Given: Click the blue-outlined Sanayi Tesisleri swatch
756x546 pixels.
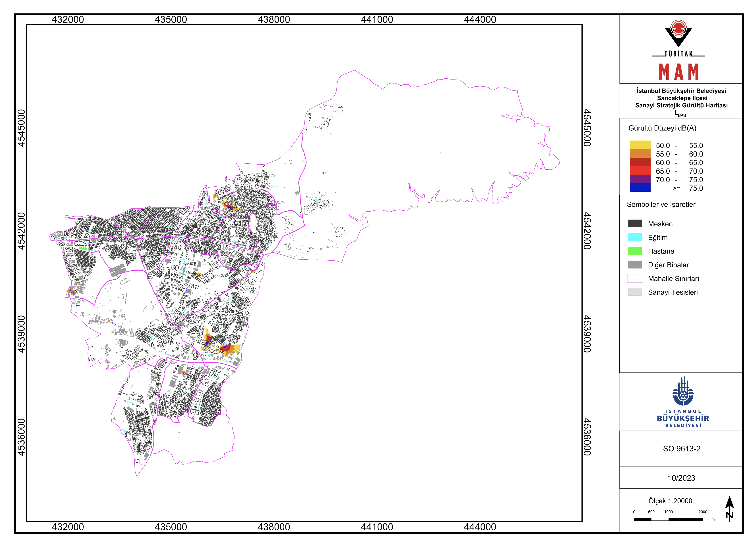Looking at the screenshot, I should 635,292.
